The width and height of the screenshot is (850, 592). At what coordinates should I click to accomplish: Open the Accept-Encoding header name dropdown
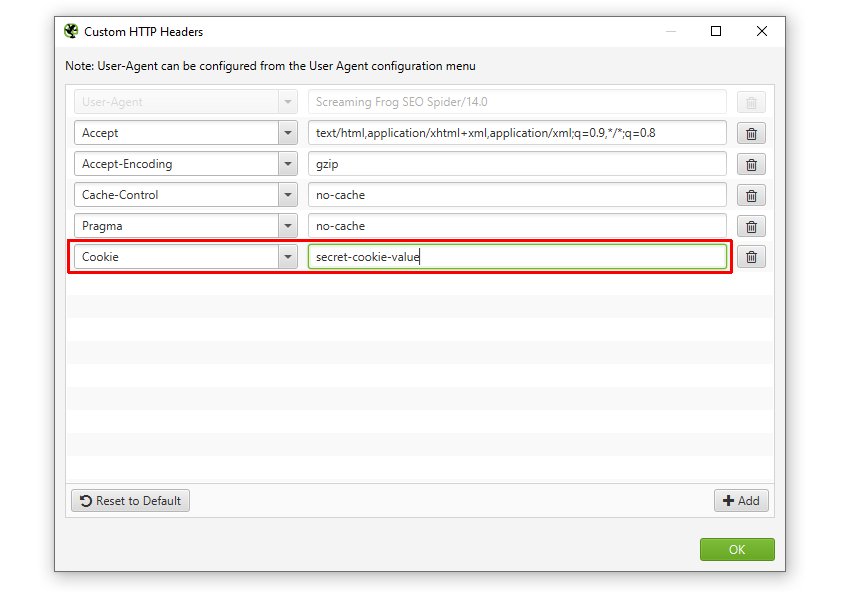288,164
